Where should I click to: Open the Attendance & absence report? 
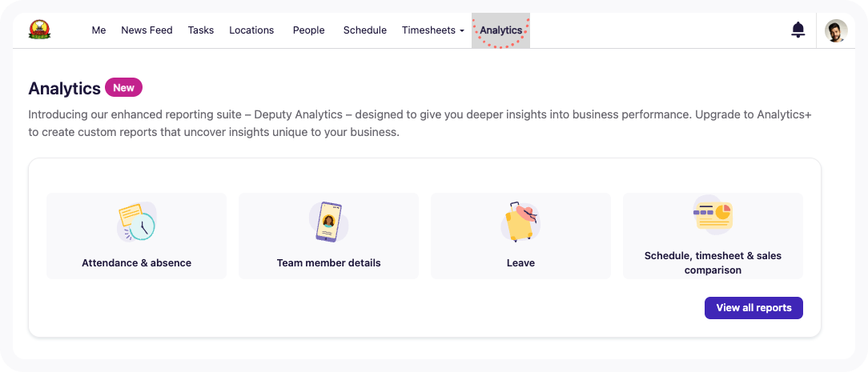[136, 262]
